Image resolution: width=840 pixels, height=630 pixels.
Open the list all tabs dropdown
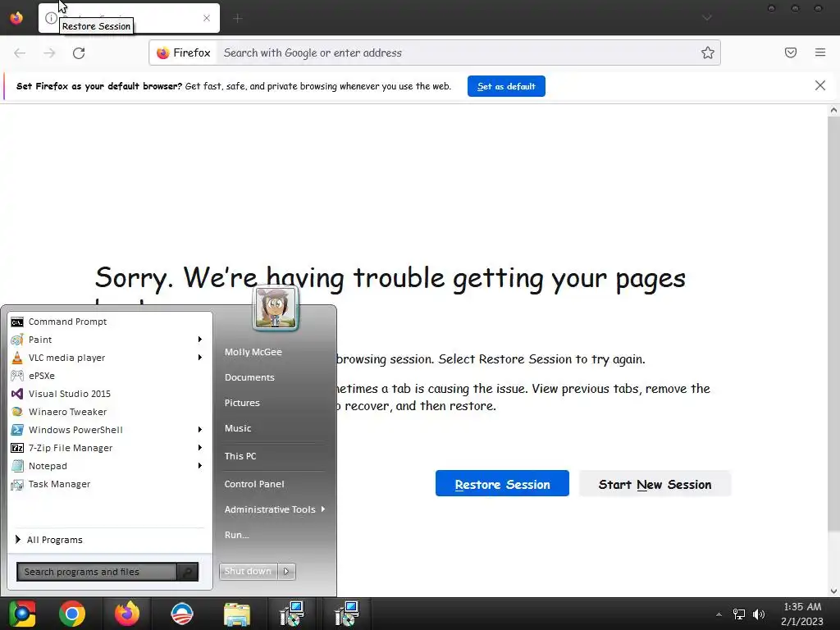pos(707,18)
